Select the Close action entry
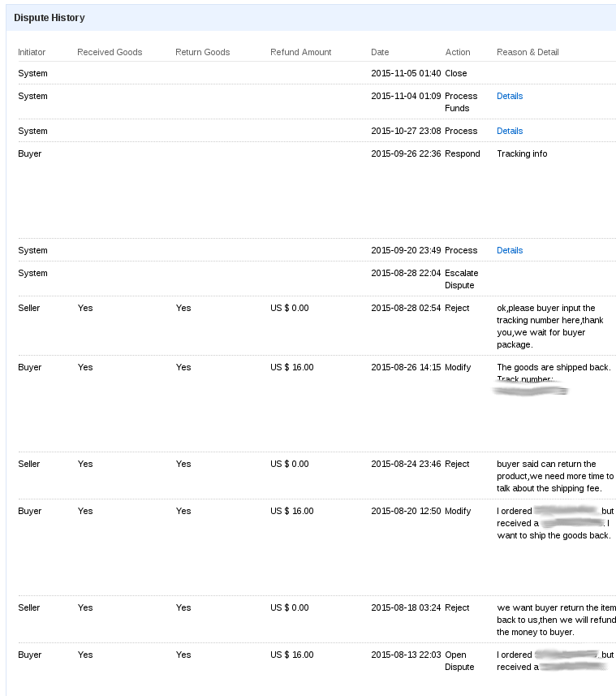This screenshot has width=616, height=696. click(x=456, y=73)
